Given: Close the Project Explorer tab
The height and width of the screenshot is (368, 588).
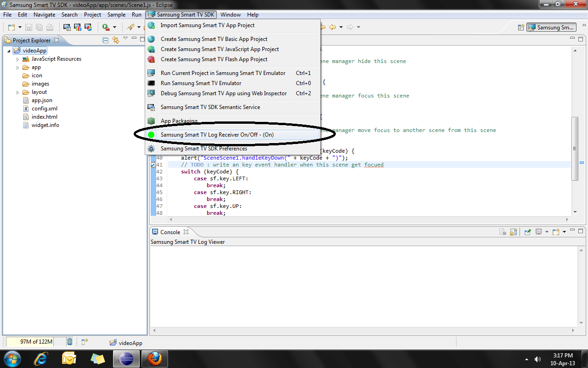Looking at the screenshot, I should 57,40.
